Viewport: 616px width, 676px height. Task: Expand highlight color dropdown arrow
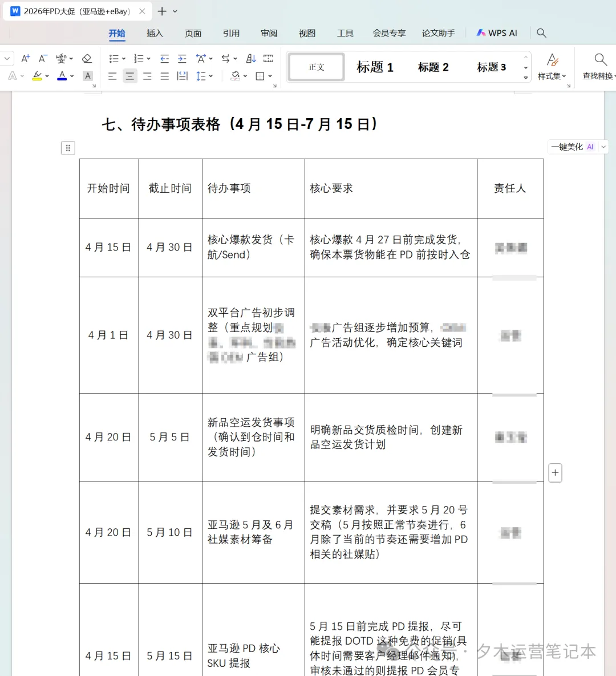tap(47, 76)
